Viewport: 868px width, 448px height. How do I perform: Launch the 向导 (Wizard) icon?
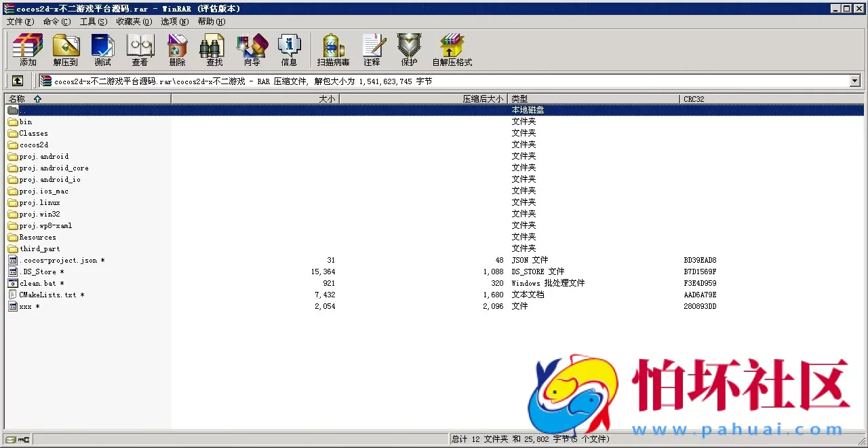[x=252, y=50]
